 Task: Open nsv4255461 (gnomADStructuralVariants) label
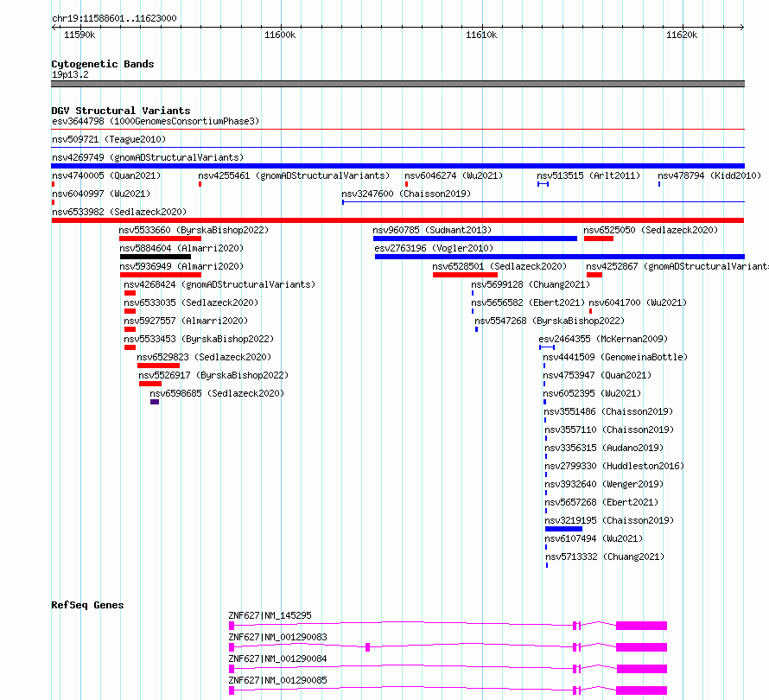point(294,175)
